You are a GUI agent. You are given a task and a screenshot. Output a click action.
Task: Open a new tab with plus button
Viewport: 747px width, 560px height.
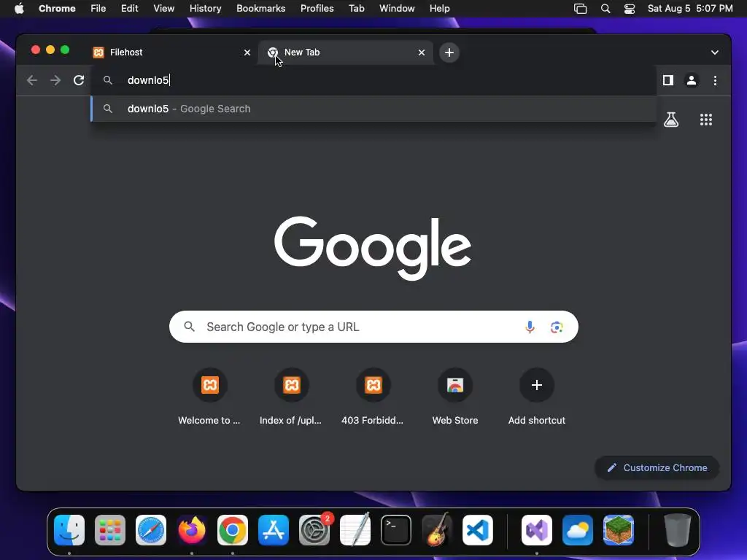pyautogui.click(x=449, y=52)
